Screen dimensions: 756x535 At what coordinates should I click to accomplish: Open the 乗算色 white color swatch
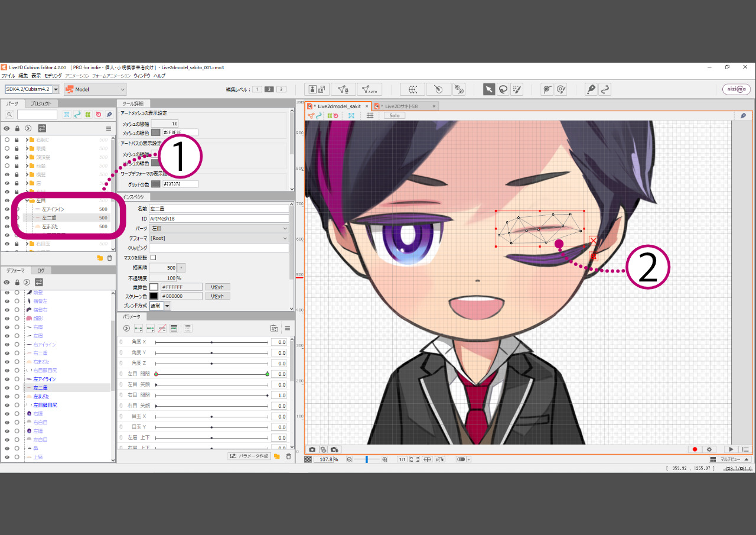(154, 287)
